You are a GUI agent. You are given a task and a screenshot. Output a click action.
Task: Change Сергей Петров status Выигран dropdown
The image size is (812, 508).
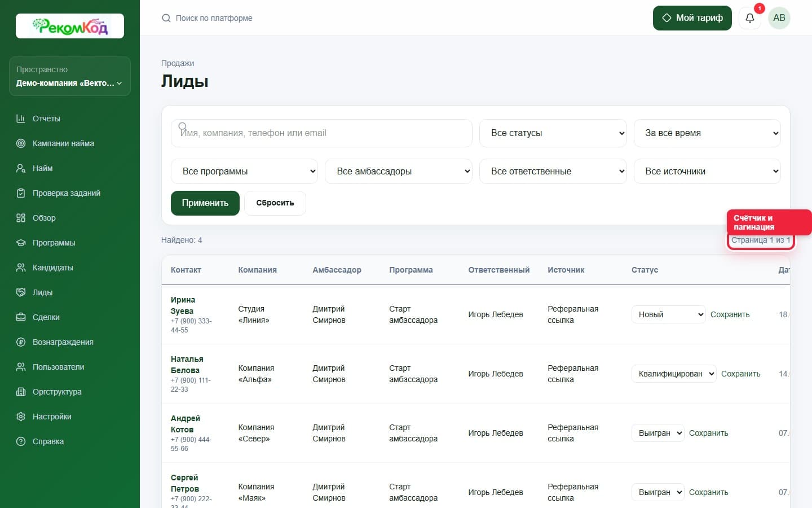coord(658,492)
